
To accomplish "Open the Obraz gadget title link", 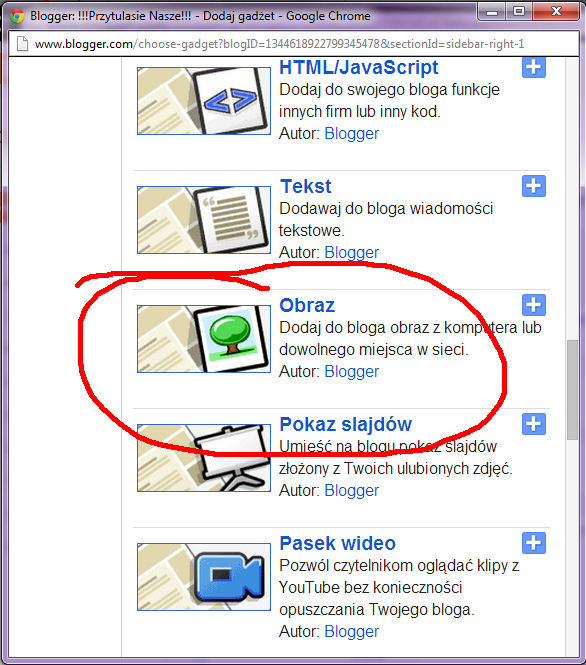I will point(307,305).
